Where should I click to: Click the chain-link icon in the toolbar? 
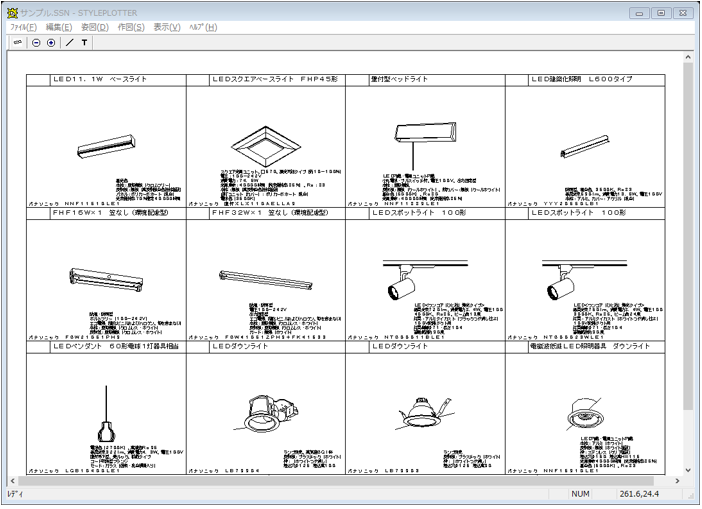coord(17,43)
